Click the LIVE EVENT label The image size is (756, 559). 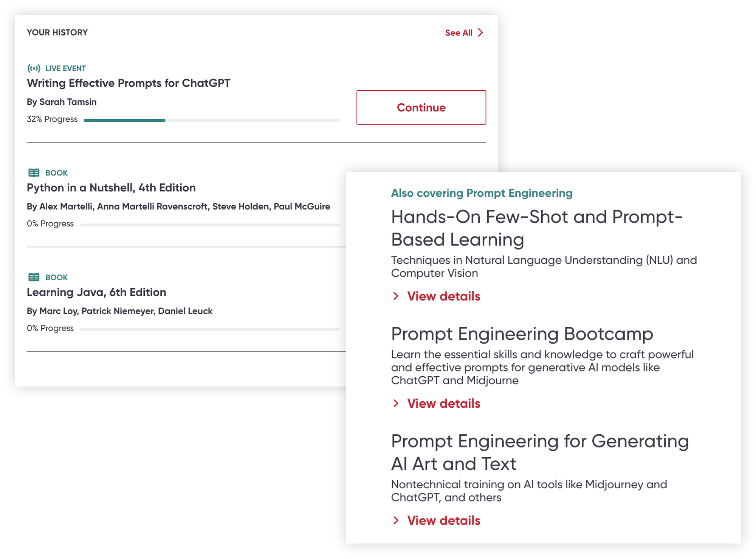[65, 68]
